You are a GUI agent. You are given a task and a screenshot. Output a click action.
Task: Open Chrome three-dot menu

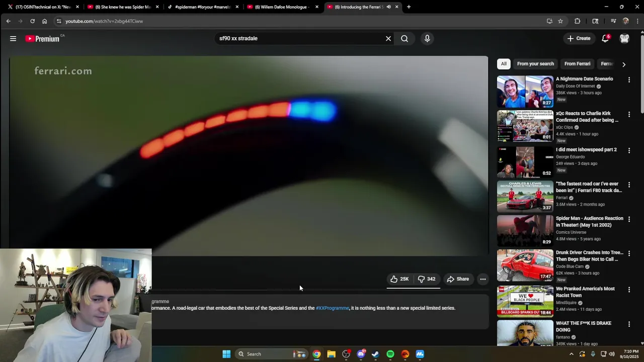pyautogui.click(x=638, y=21)
